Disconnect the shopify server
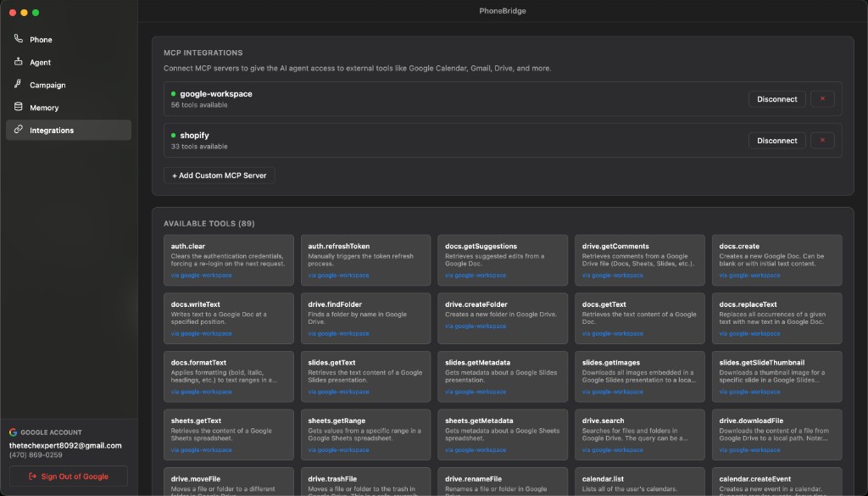 (776, 141)
